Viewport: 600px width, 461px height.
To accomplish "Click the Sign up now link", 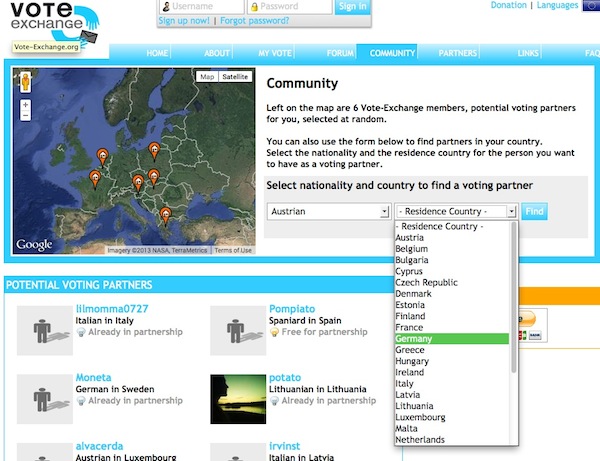I will click(184, 21).
